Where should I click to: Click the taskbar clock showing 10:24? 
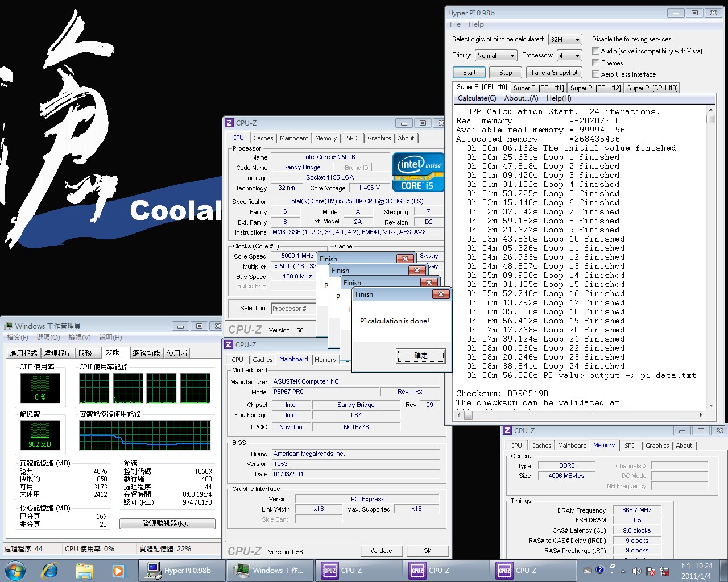click(x=696, y=571)
